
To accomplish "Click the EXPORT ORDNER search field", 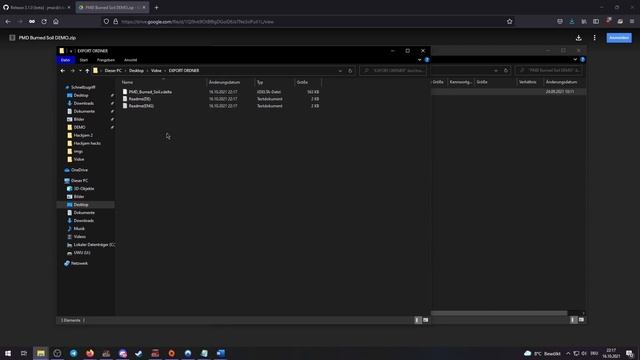I will tap(393, 71).
